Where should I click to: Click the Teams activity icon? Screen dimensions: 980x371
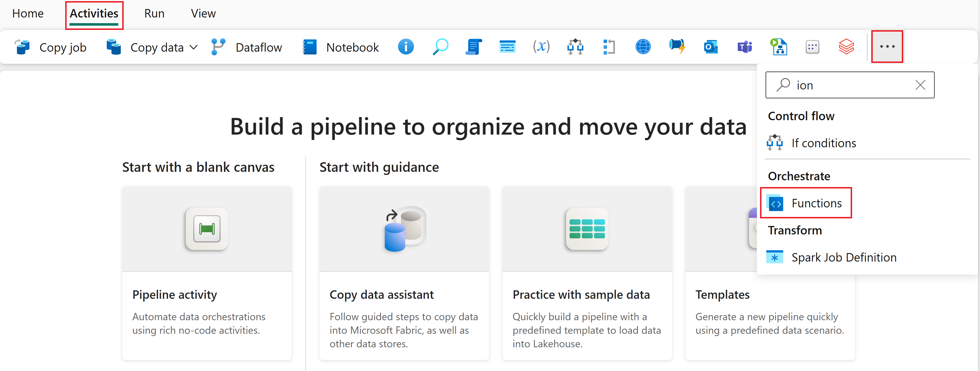(744, 47)
